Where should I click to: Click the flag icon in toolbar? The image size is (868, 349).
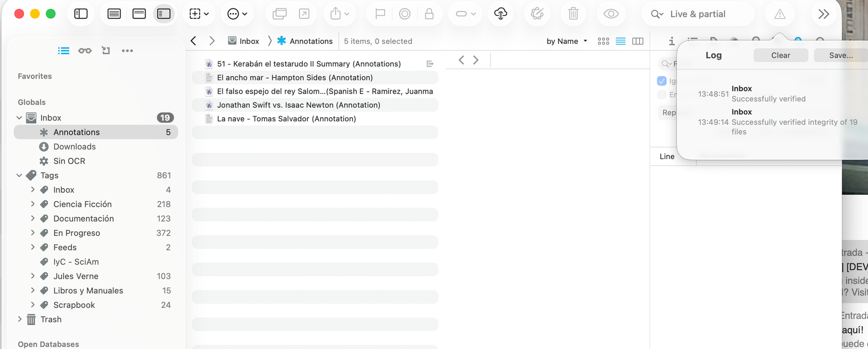click(380, 14)
